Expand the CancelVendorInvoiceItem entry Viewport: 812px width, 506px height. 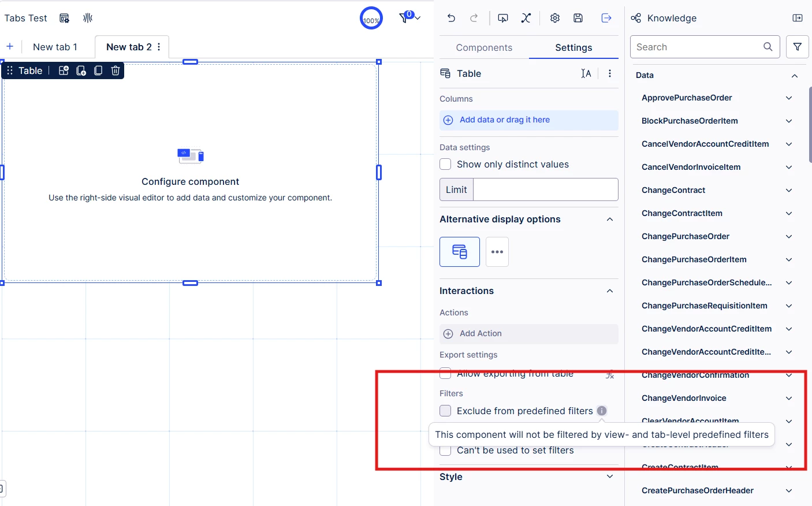[789, 168]
